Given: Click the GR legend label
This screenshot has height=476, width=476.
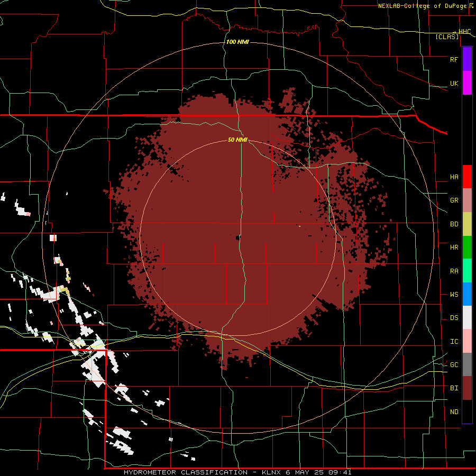Looking at the screenshot, I should (x=454, y=200).
